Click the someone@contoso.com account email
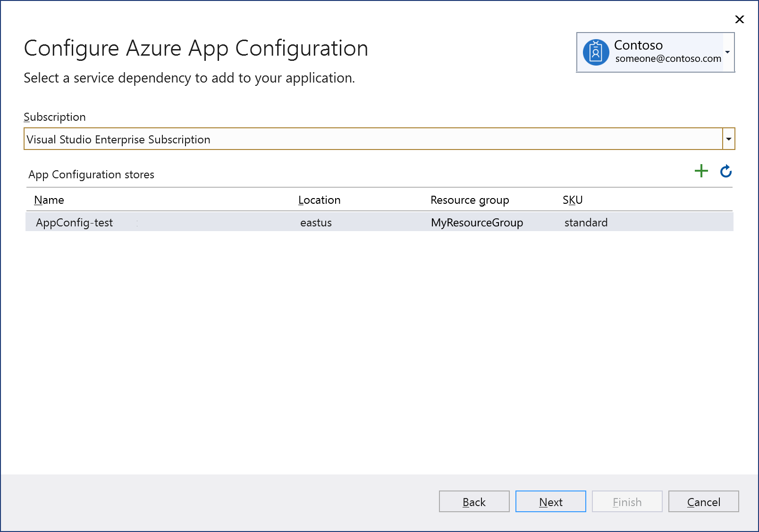The height and width of the screenshot is (532, 759). coord(668,58)
